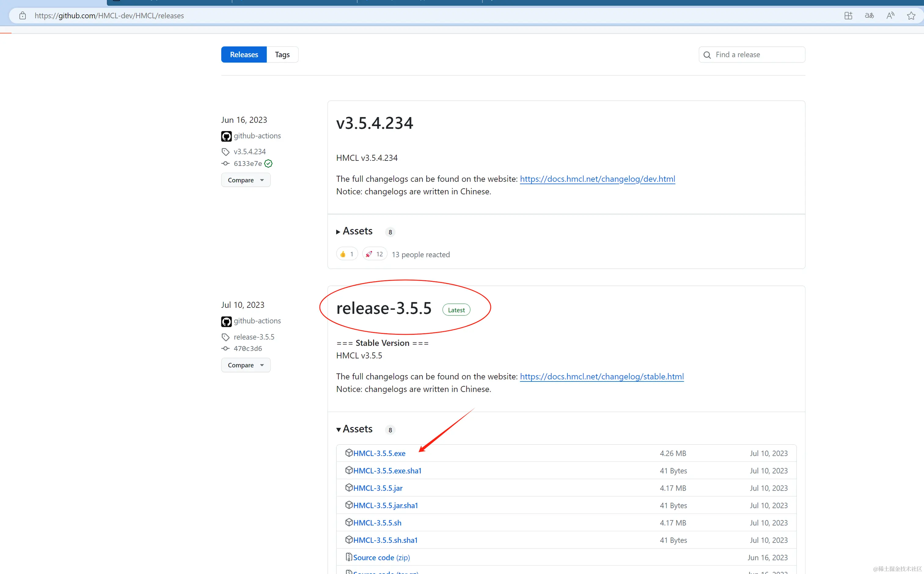Download HMCL-3.5.5.sh
This screenshot has height=574, width=924.
[x=377, y=523]
